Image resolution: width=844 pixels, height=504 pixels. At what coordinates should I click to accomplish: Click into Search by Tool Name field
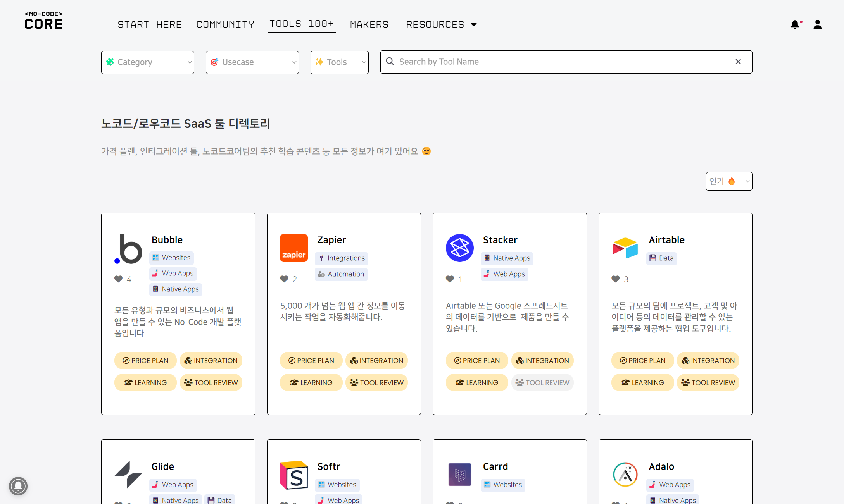566,62
